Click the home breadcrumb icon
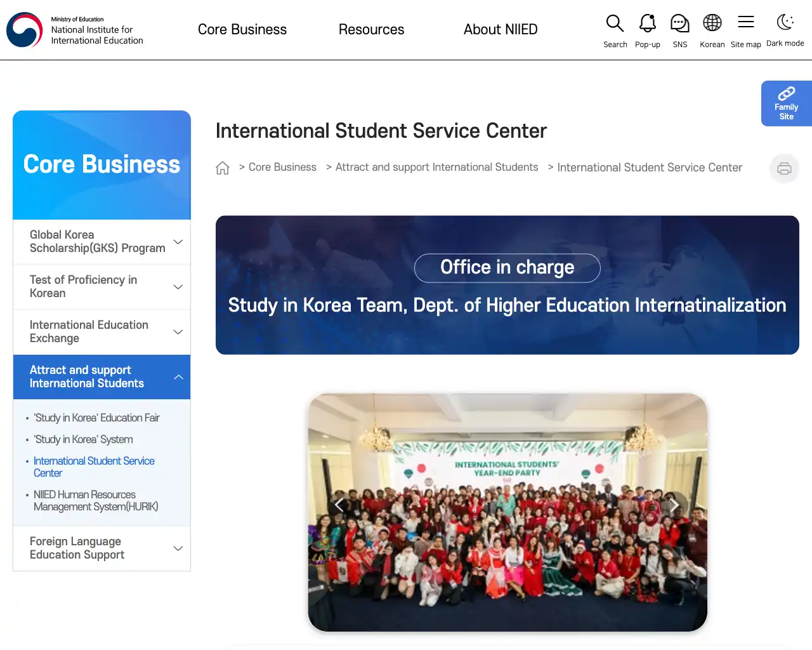812x650 pixels. coord(223,168)
